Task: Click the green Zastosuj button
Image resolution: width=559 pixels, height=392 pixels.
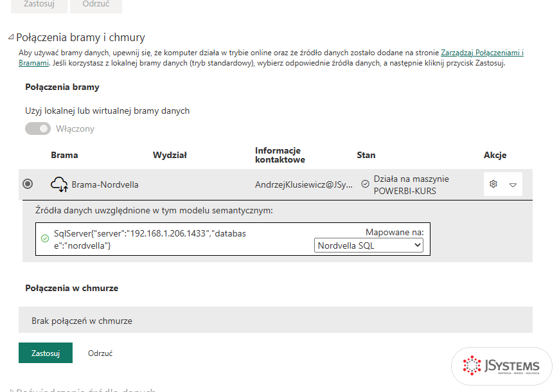Action: point(46,353)
